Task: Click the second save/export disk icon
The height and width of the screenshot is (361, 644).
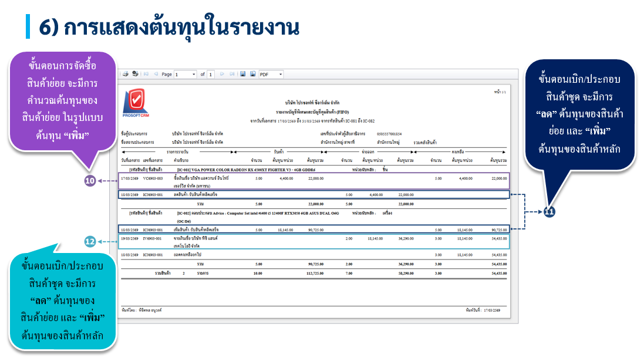Action: coord(252,75)
